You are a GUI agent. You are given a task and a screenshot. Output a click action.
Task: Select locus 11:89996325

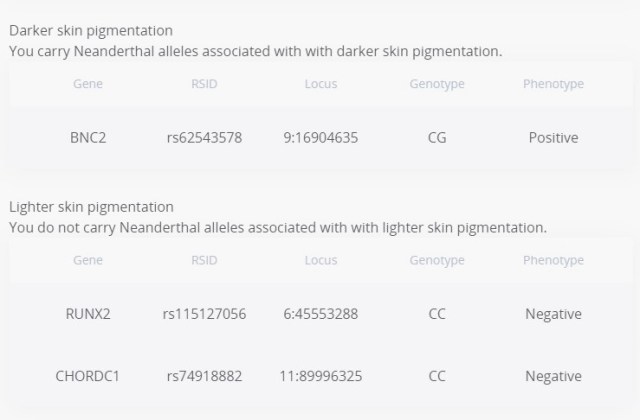point(322,376)
